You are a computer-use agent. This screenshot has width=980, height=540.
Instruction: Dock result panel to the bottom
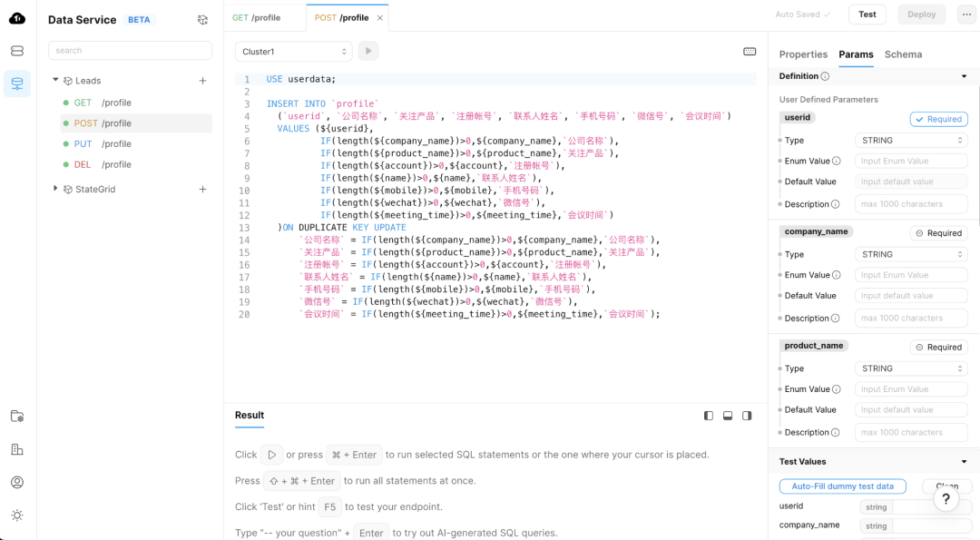click(x=728, y=416)
